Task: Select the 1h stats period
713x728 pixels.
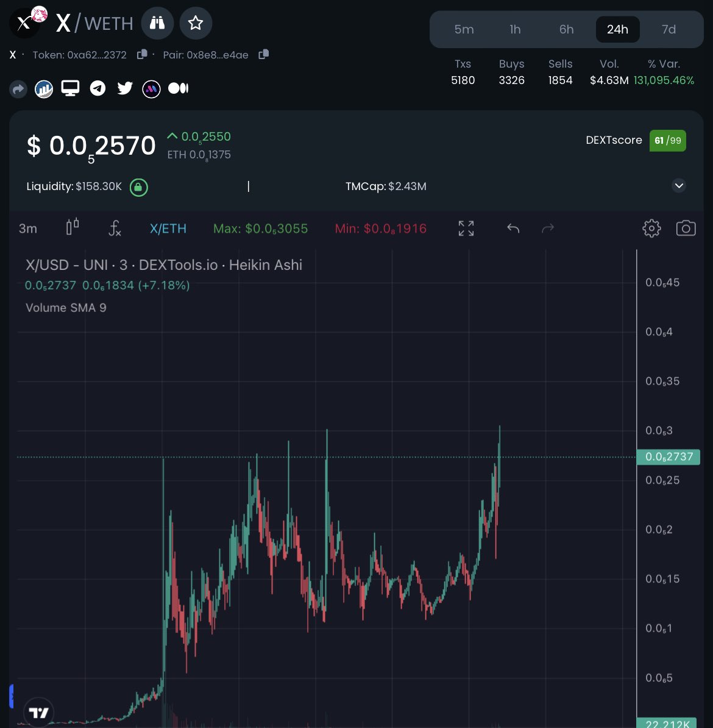Action: (x=515, y=29)
